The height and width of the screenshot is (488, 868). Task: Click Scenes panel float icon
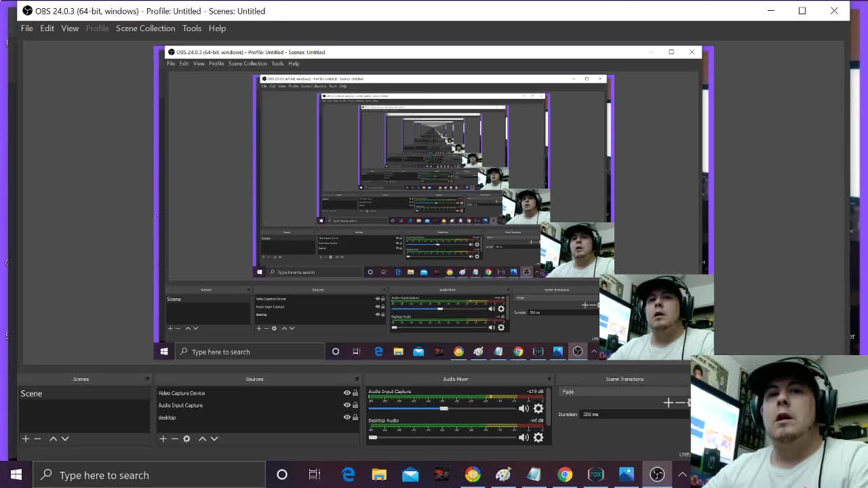click(x=147, y=379)
